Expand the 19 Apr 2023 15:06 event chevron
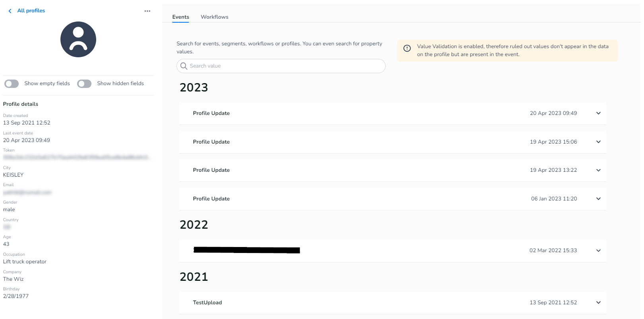This screenshot has height=319, width=644. point(598,142)
